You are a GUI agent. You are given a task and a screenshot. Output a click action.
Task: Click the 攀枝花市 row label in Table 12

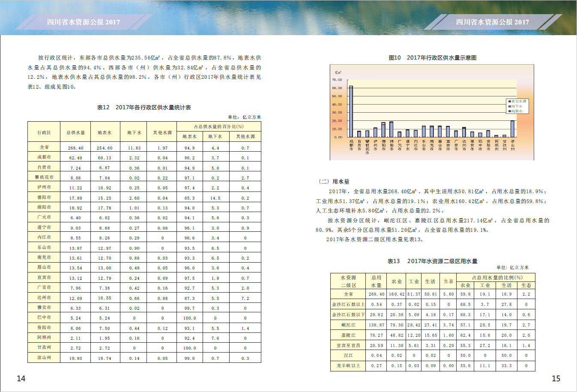44,177
